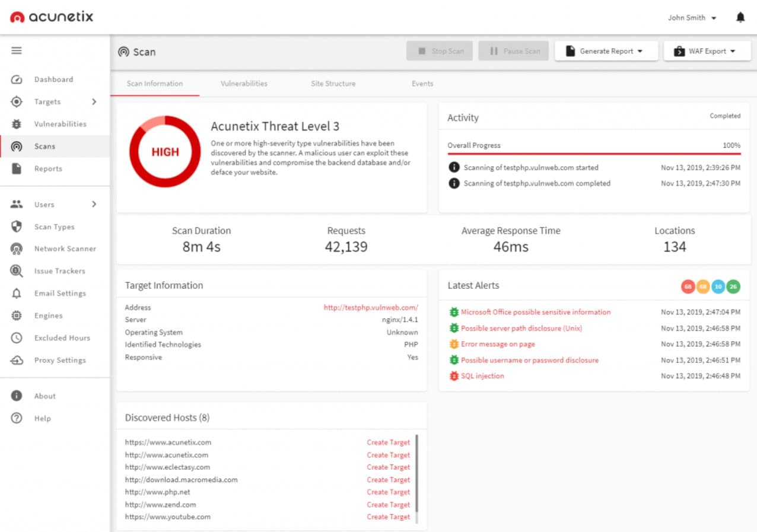Open Scans in the sidebar menu

[55, 146]
